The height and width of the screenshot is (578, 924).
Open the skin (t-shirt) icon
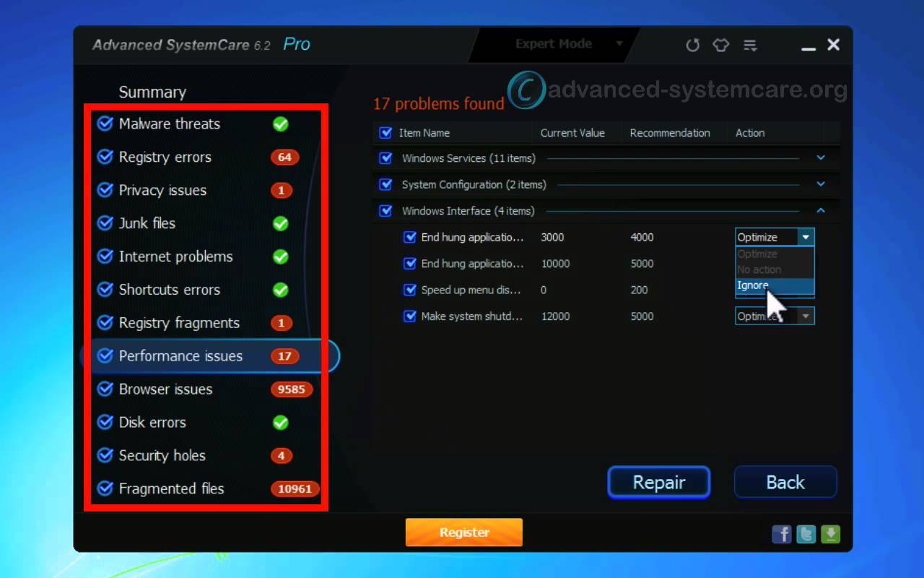tap(721, 46)
